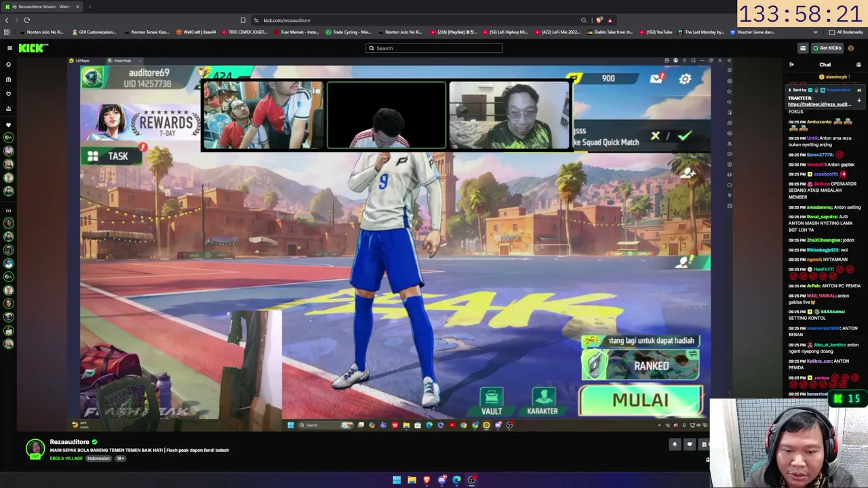This screenshot has height=488, width=868.
Task: Open the KARAKTER icon in game
Action: (x=542, y=401)
